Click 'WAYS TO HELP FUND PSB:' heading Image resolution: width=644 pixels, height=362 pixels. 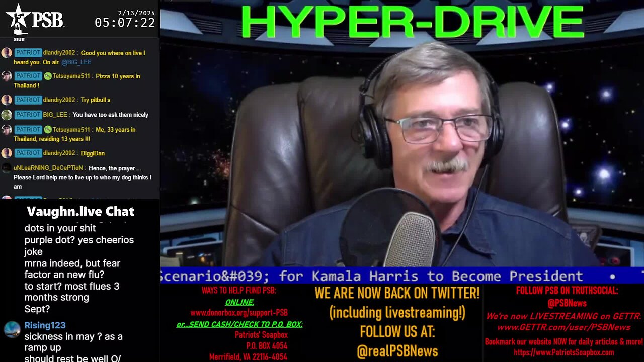point(239,291)
